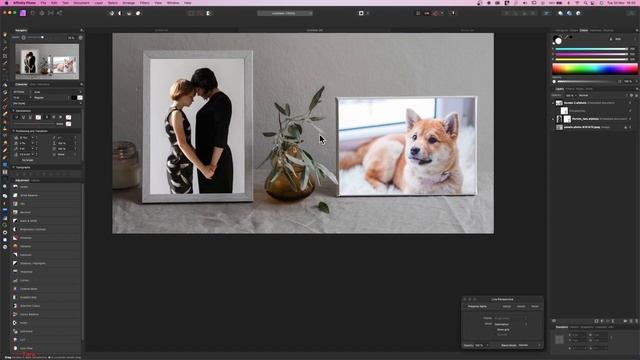640x360 pixels.
Task: Toggle lock on the pexels-photo jpeg layer
Action: [x=625, y=127]
